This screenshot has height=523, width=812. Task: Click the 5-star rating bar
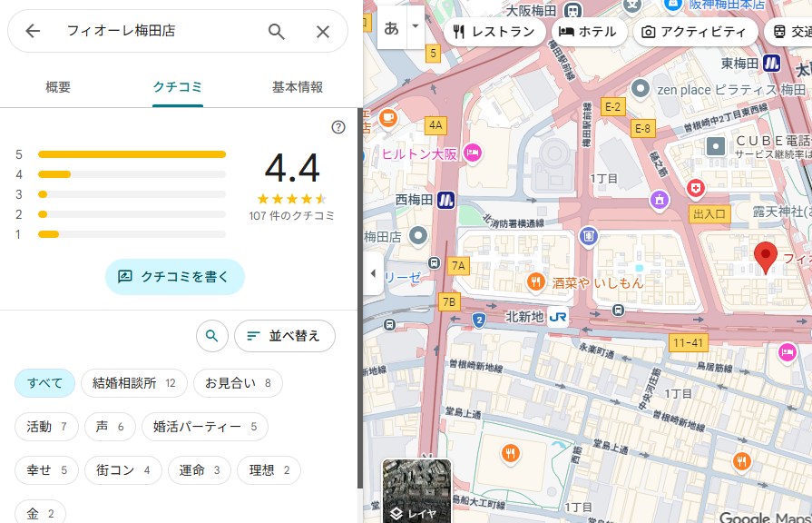(132, 154)
